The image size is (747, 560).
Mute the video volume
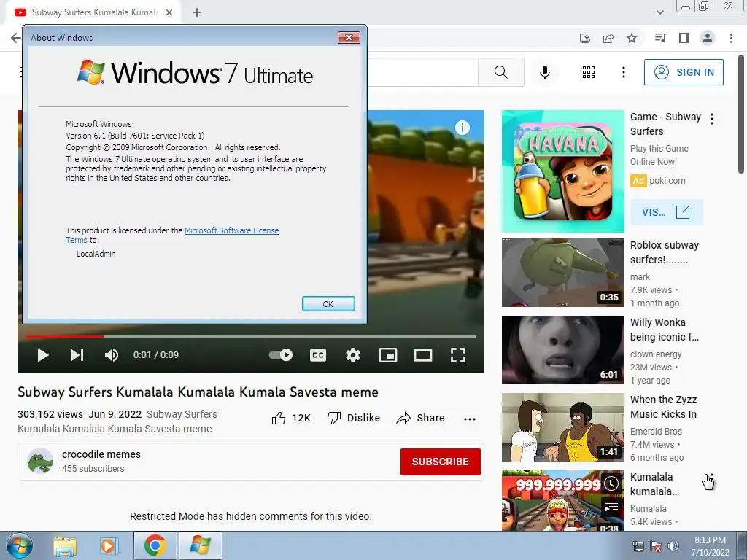tap(112, 355)
